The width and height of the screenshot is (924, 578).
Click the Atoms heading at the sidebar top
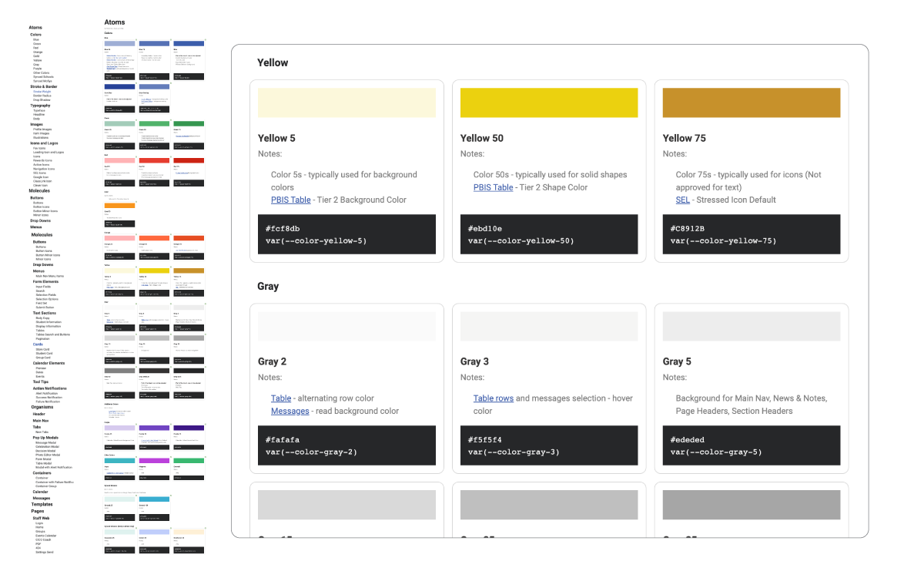[34, 27]
